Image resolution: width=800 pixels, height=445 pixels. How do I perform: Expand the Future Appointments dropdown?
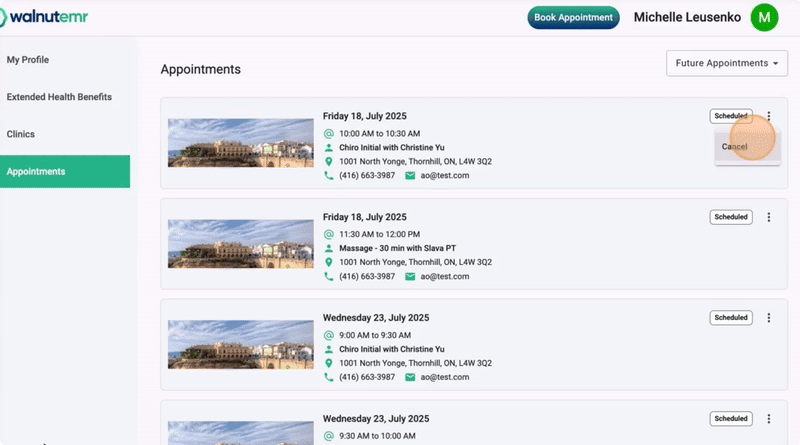pyautogui.click(x=724, y=63)
